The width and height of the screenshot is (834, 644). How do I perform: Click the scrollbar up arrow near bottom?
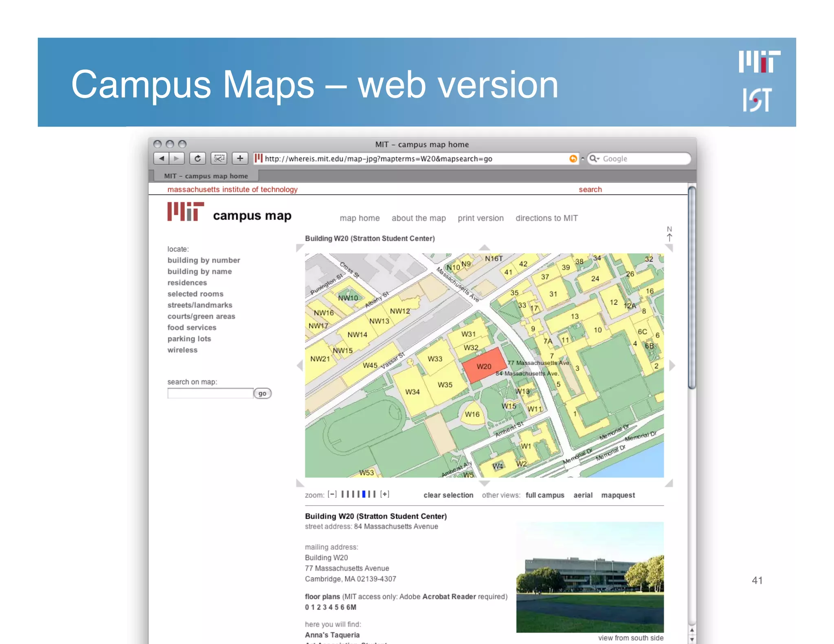[x=692, y=630]
